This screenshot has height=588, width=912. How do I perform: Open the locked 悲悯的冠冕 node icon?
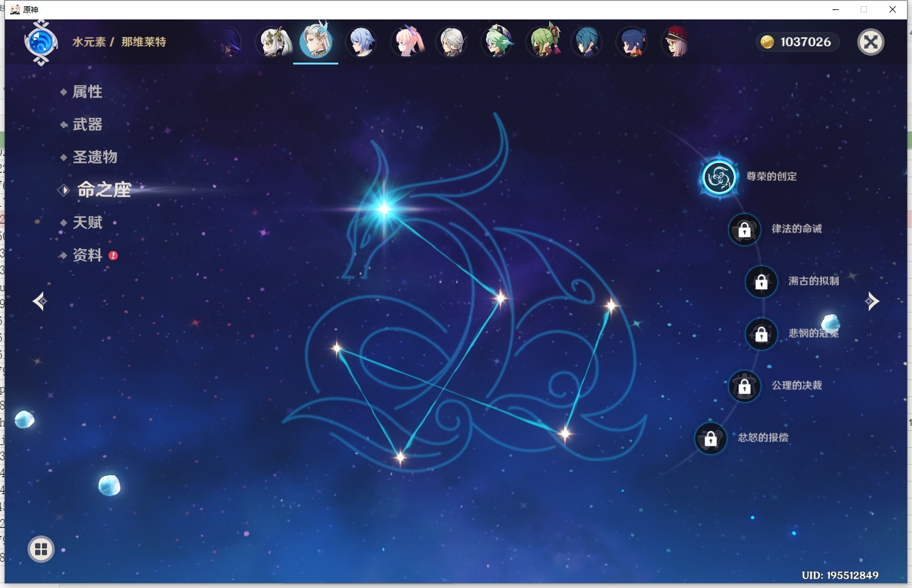click(x=762, y=334)
